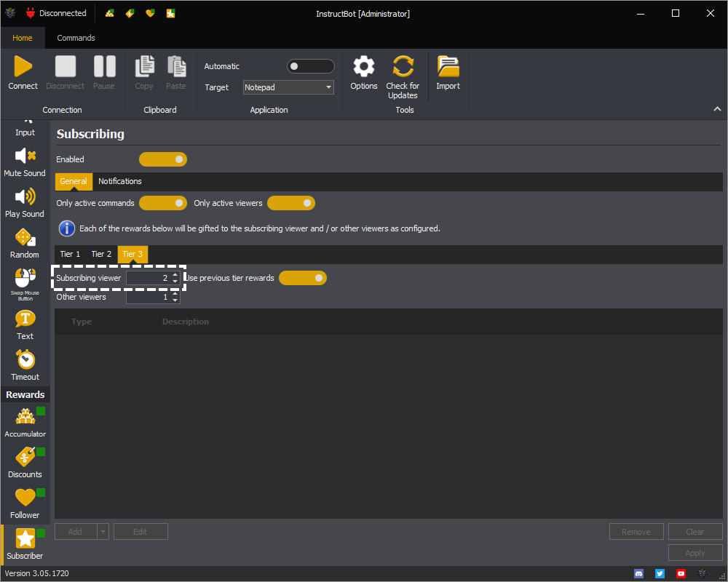The height and width of the screenshot is (582, 728).
Task: Click the YouTube icon in status bar
Action: click(681, 574)
